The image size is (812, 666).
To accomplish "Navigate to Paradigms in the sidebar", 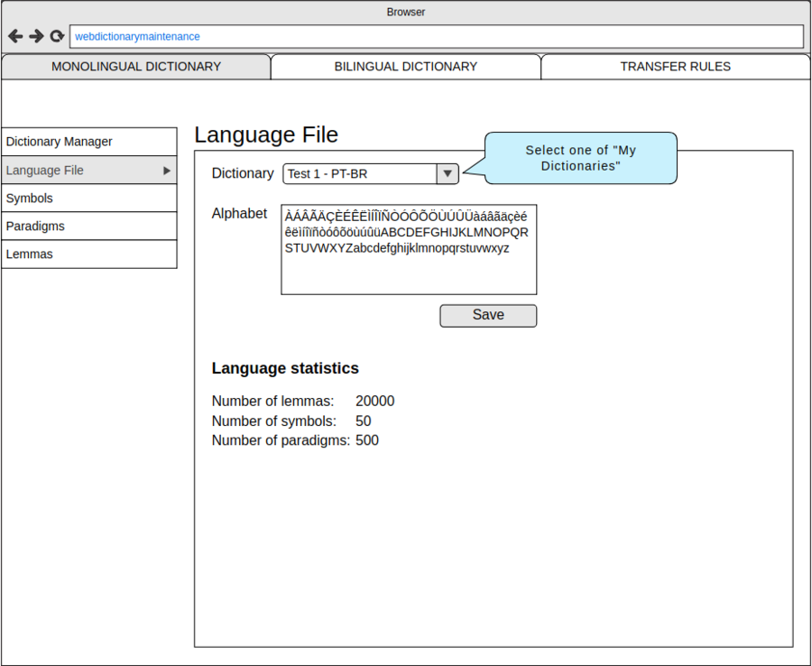I will tap(89, 227).
